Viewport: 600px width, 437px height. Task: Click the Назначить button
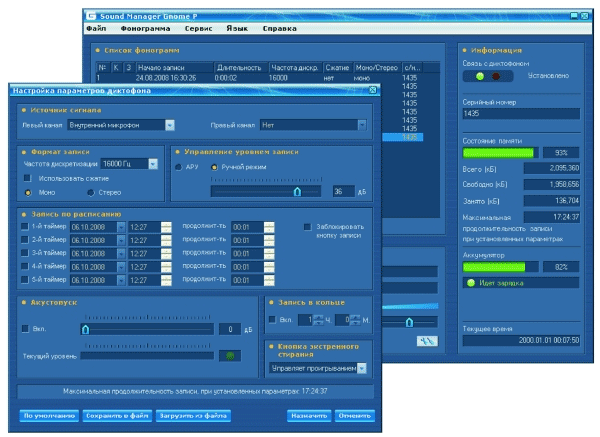tap(309, 416)
